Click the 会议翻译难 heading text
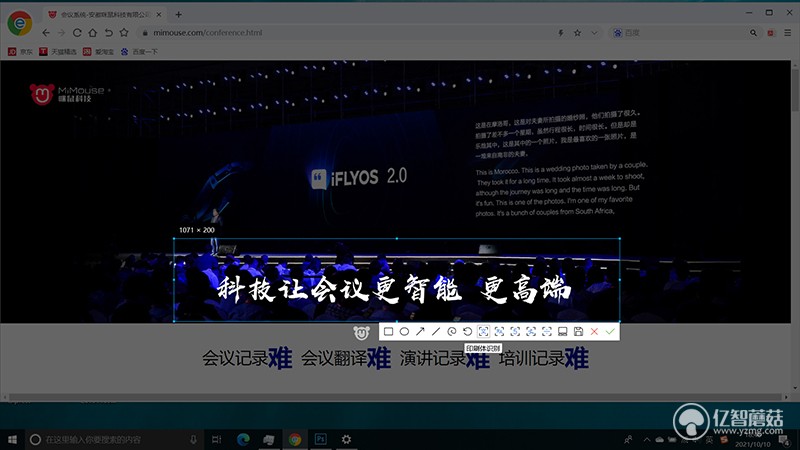The width and height of the screenshot is (800, 450). click(x=346, y=358)
